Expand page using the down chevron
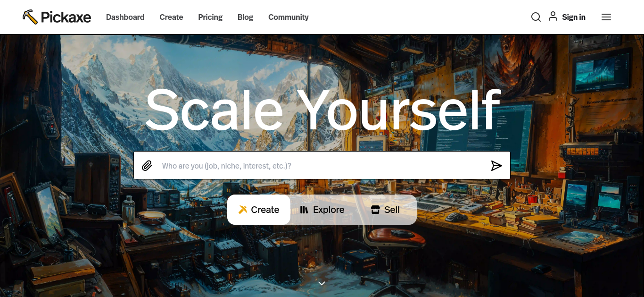Viewport: 644px width, 297px height. [x=322, y=283]
